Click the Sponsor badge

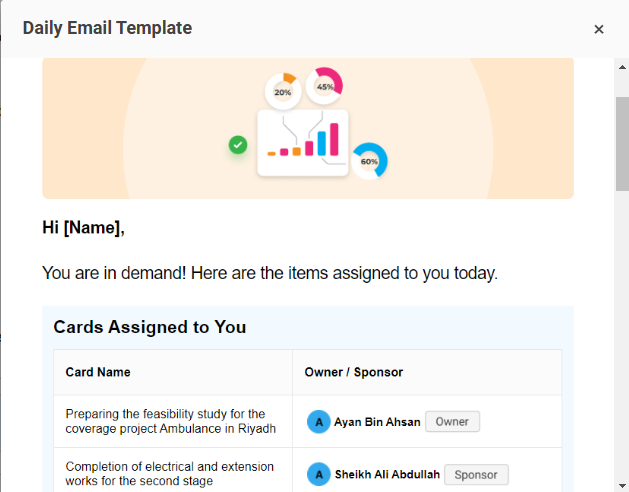476,475
